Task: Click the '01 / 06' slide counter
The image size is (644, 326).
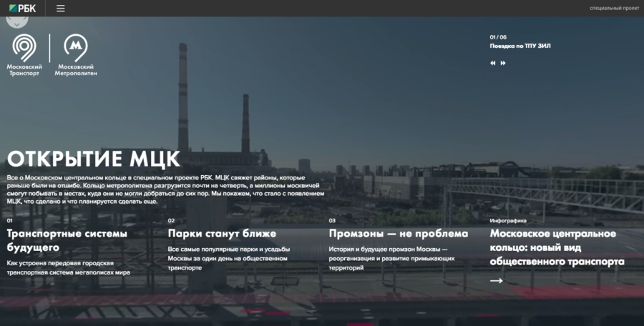Action: click(x=498, y=37)
